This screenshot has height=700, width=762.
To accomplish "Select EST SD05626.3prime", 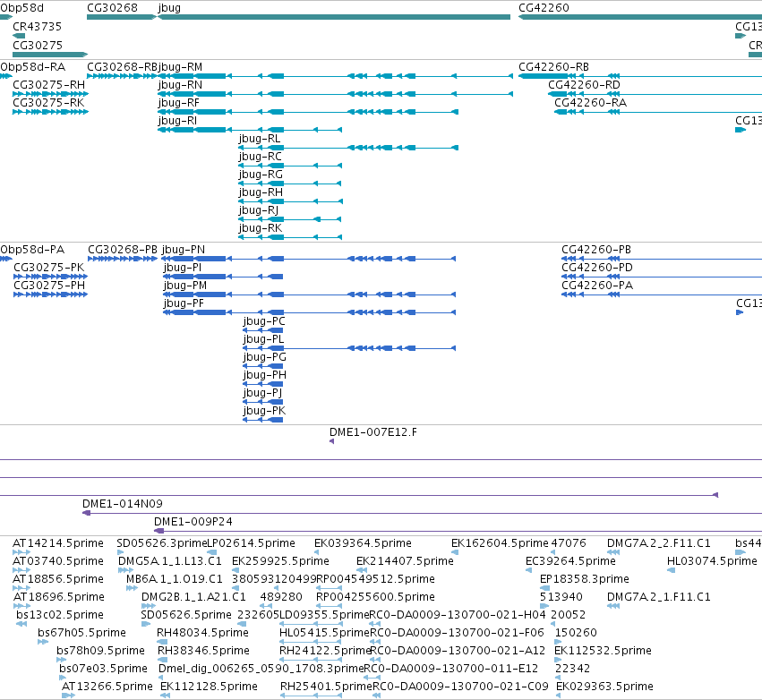I will point(162,543).
